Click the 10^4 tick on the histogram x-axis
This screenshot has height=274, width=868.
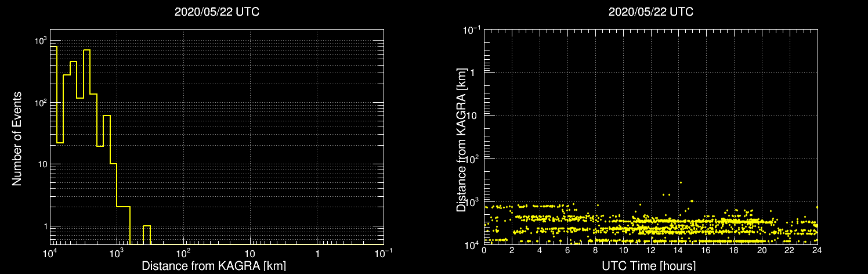tap(50, 253)
